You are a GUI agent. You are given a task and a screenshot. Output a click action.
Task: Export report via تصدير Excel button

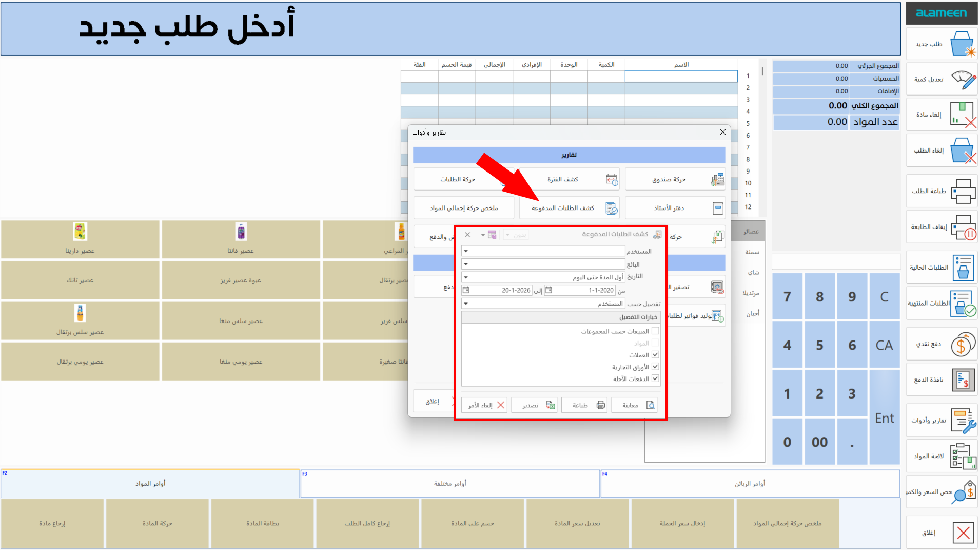[535, 405]
